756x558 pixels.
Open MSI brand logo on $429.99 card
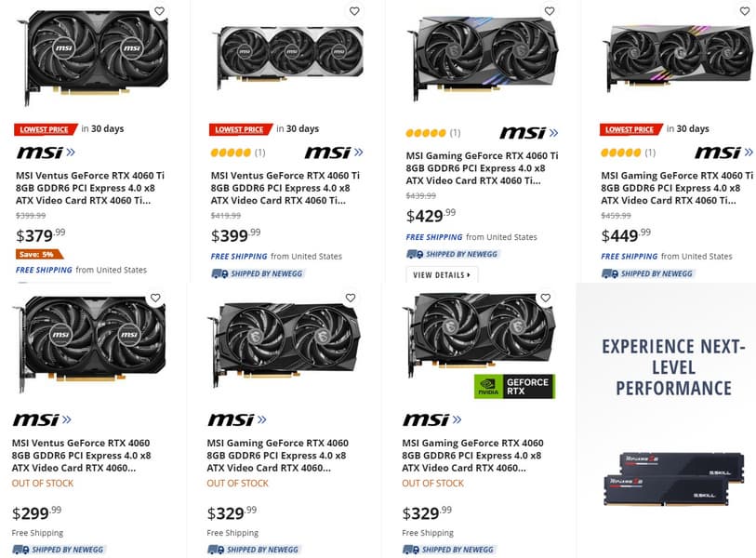point(528,133)
